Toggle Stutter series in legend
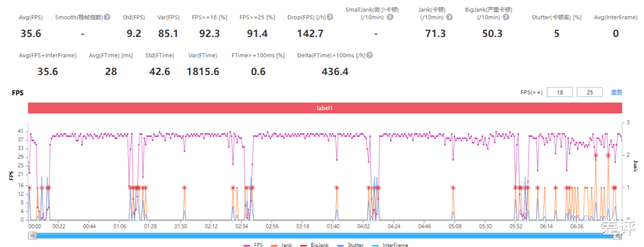644x247 pixels. [x=351, y=245]
